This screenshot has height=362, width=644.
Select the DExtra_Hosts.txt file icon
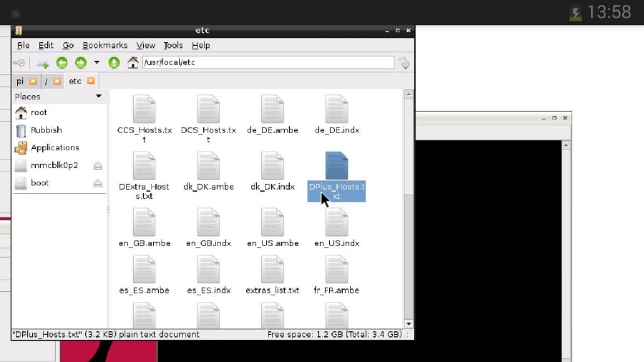pyautogui.click(x=144, y=166)
